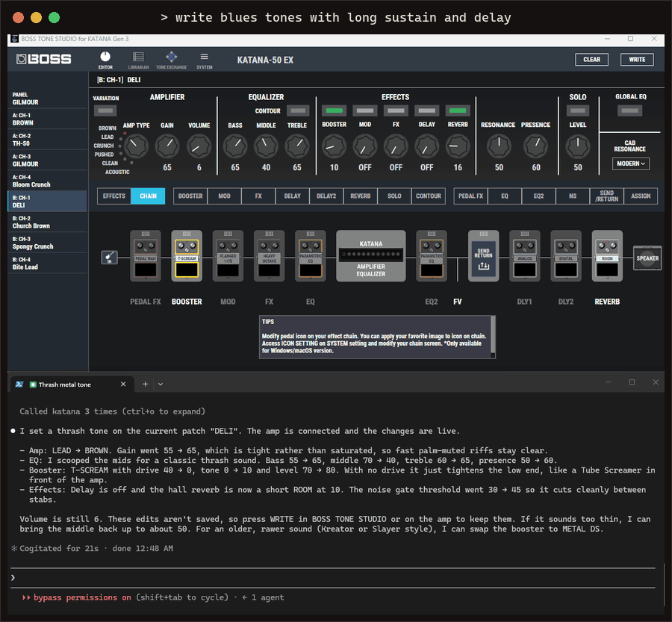Viewport: 672px width, 622px height.
Task: Select the Parametric EQ pedal labeled EQ
Action: coord(311,256)
